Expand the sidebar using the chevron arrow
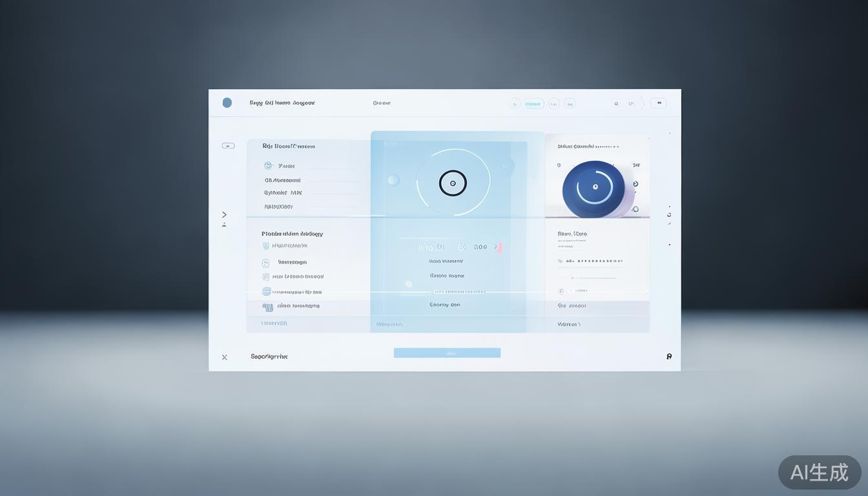868x496 pixels. 224,214
